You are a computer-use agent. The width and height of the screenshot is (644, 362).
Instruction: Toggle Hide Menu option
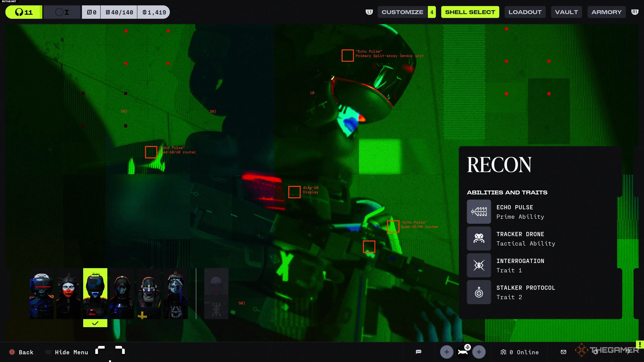71,352
